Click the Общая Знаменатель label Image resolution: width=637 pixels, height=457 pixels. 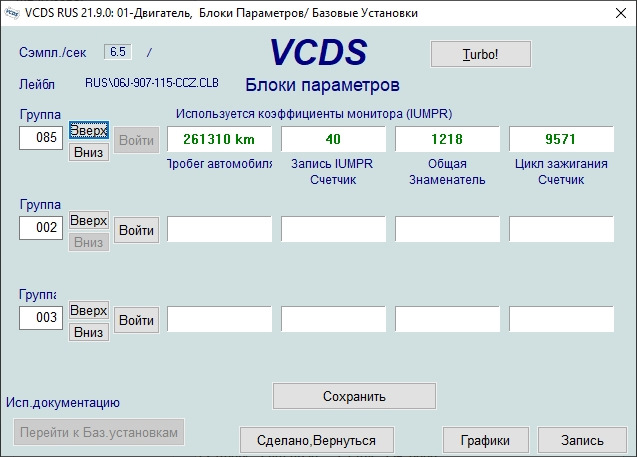(447, 171)
